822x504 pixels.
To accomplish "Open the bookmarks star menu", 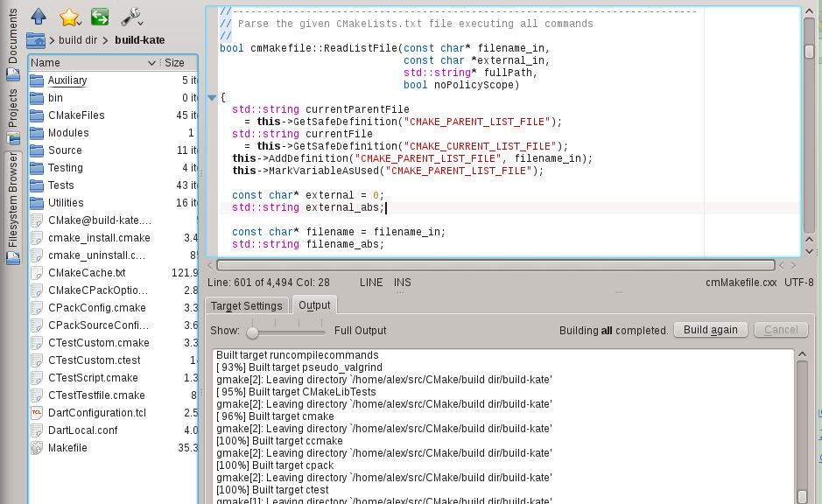I will pos(69,16).
